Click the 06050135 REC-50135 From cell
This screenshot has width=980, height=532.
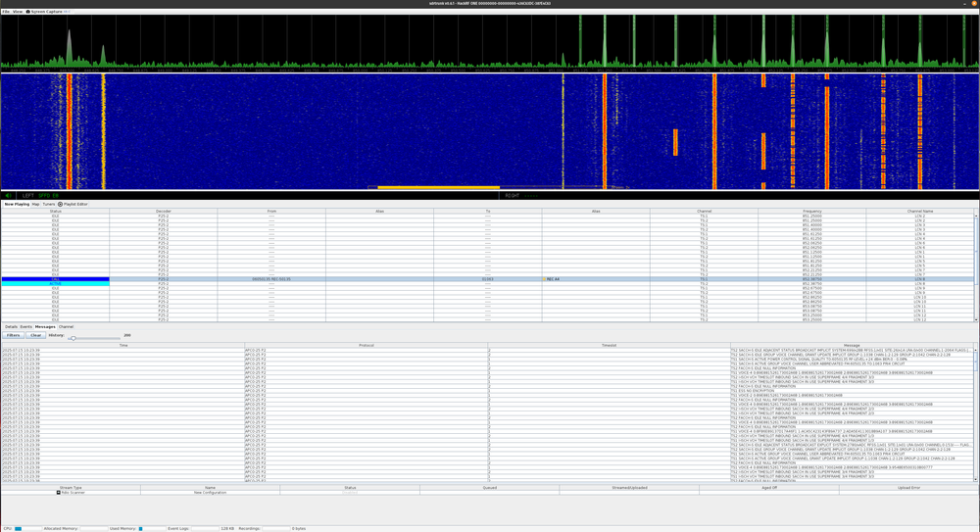(271, 279)
